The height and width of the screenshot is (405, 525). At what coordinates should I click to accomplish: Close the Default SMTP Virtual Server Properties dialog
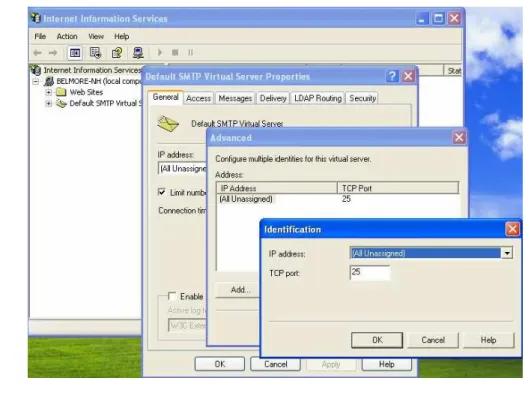click(408, 76)
